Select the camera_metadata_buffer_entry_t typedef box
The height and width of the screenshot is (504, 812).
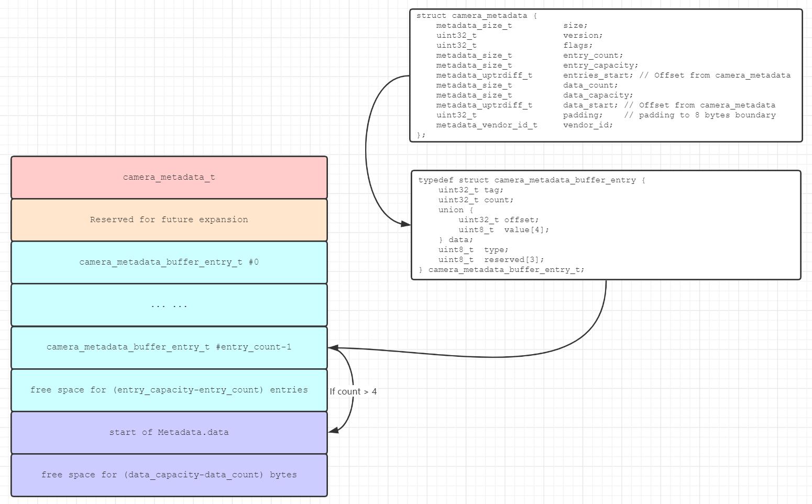point(605,224)
